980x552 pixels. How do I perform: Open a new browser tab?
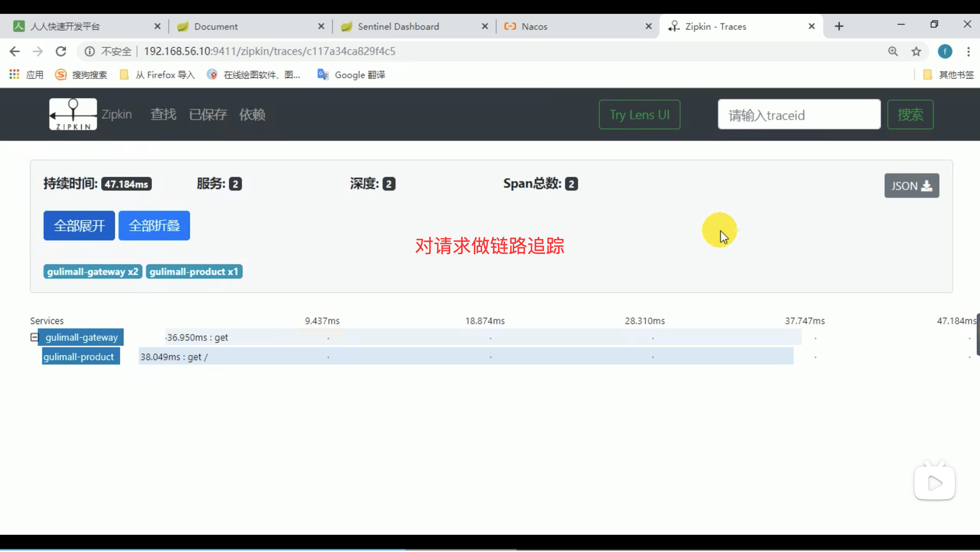click(839, 26)
